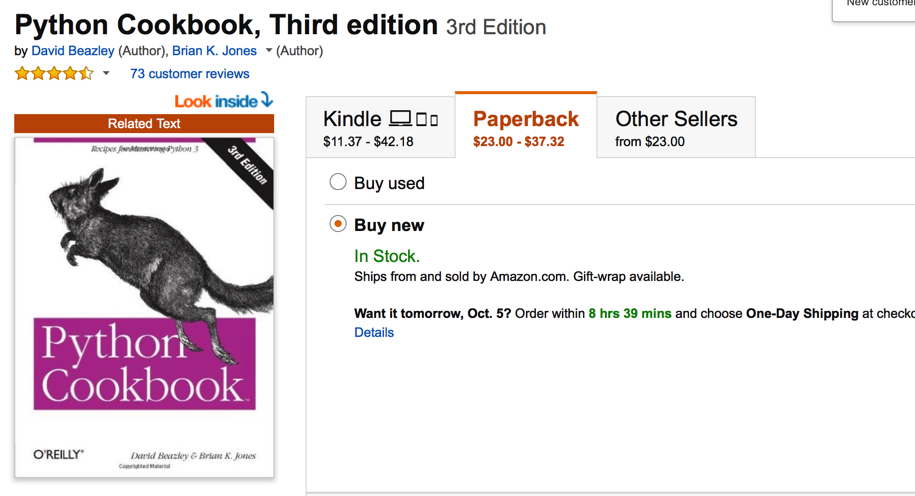
Task: Open the shipping Details link
Action: click(374, 332)
